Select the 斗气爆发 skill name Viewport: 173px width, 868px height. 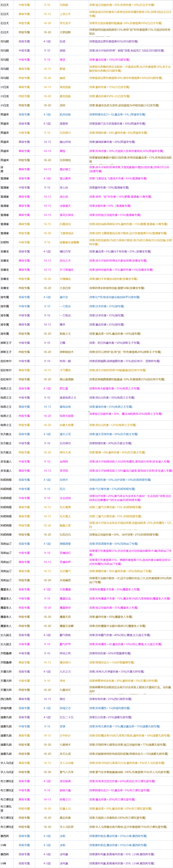coord(65,370)
